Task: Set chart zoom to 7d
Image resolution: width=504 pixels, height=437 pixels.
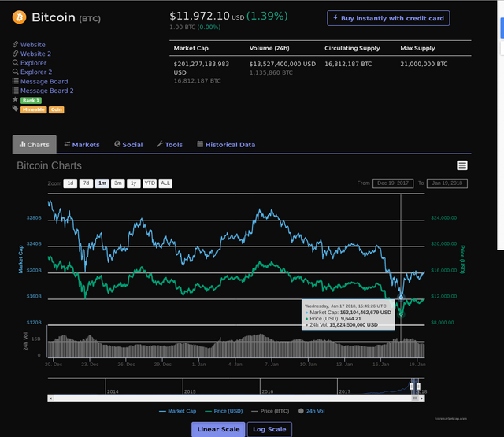Action: [86, 183]
